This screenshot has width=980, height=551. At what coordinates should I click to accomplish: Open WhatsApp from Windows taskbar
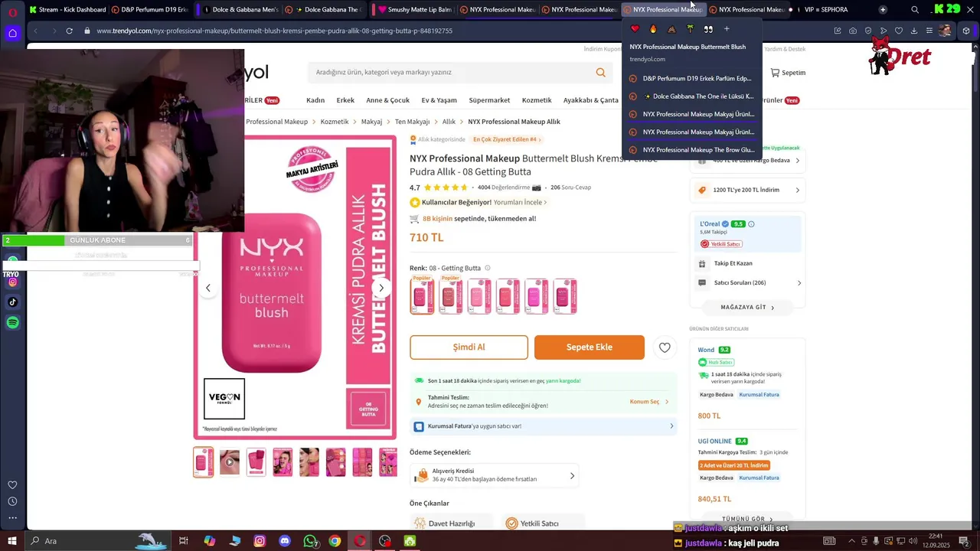(310, 541)
